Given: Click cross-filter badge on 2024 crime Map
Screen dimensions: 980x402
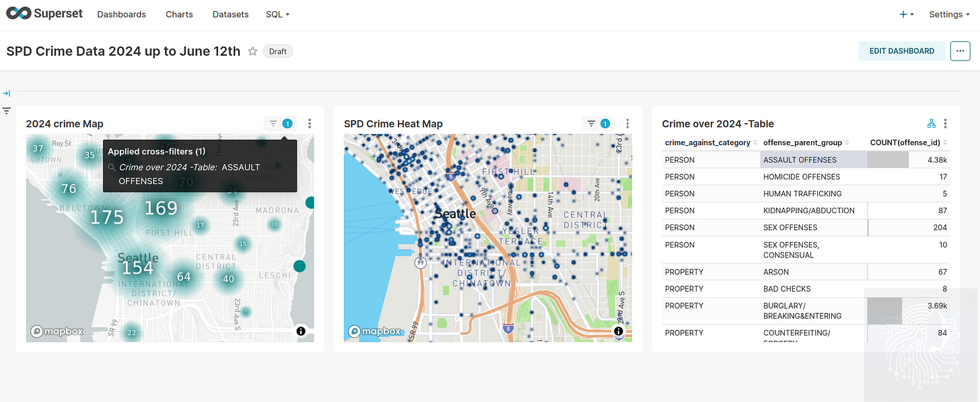Looking at the screenshot, I should [281, 124].
